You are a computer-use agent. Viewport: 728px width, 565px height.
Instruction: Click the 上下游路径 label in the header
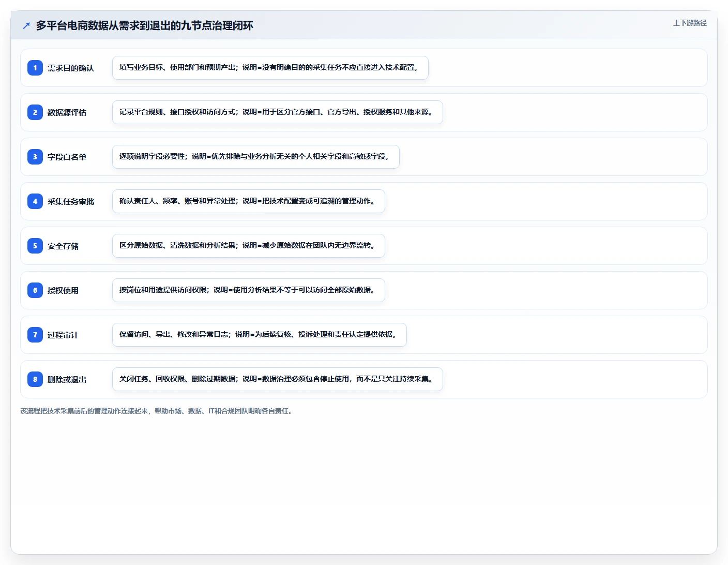(690, 23)
